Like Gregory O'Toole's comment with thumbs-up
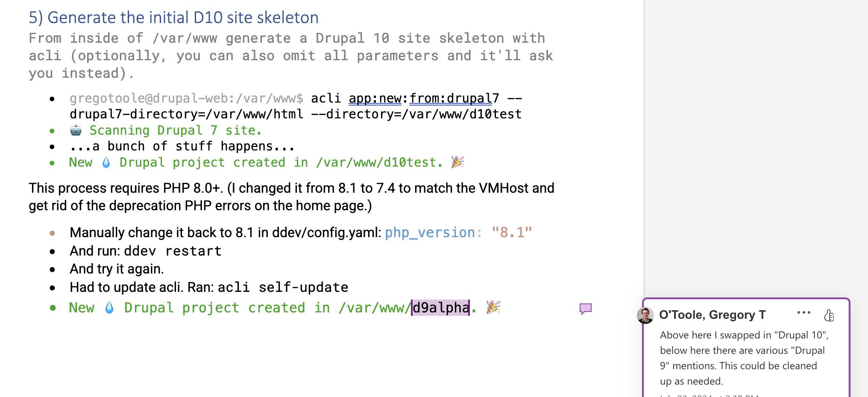 [x=829, y=315]
